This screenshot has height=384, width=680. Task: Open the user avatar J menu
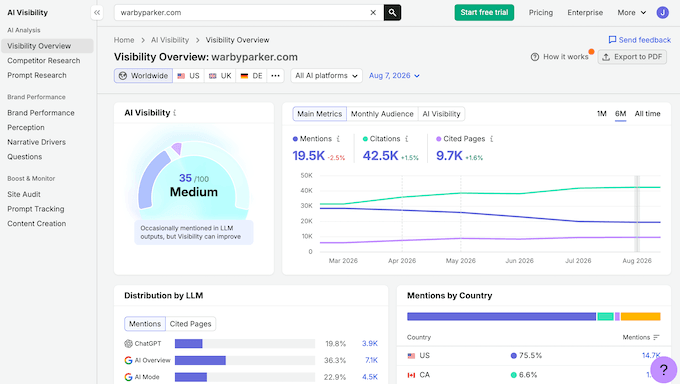click(662, 13)
